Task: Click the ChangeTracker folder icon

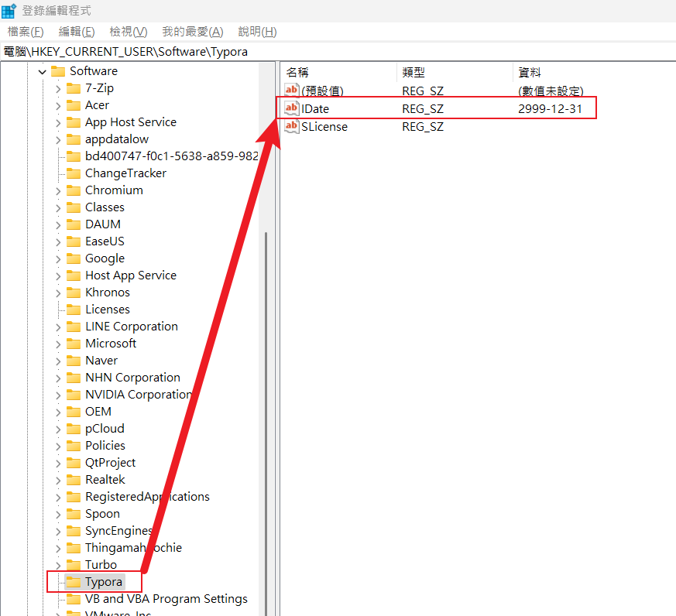Action: point(74,173)
